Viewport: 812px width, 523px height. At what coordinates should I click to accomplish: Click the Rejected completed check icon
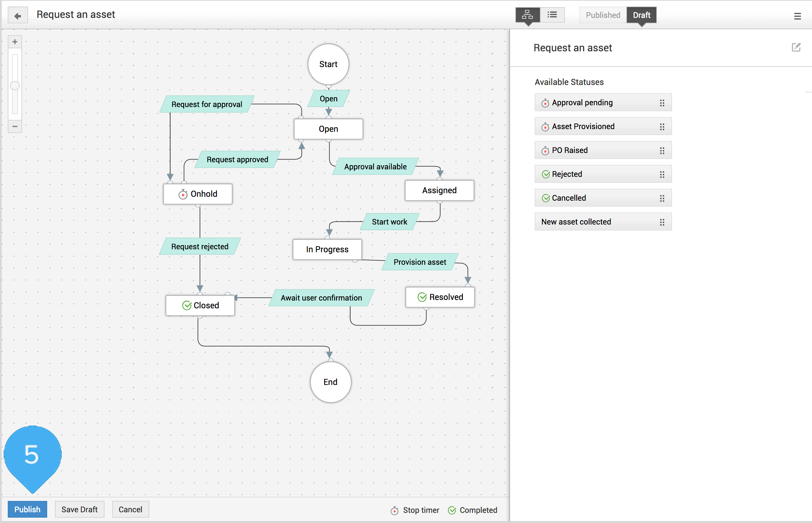546,174
